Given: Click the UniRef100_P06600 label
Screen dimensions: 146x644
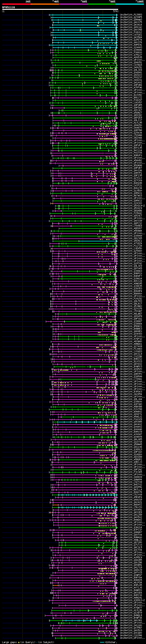Looking at the screenshot, I should point(131,53).
